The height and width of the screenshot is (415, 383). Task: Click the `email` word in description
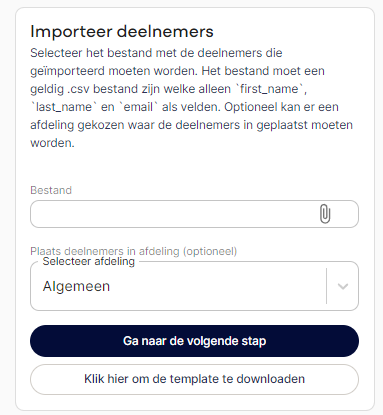(x=138, y=107)
